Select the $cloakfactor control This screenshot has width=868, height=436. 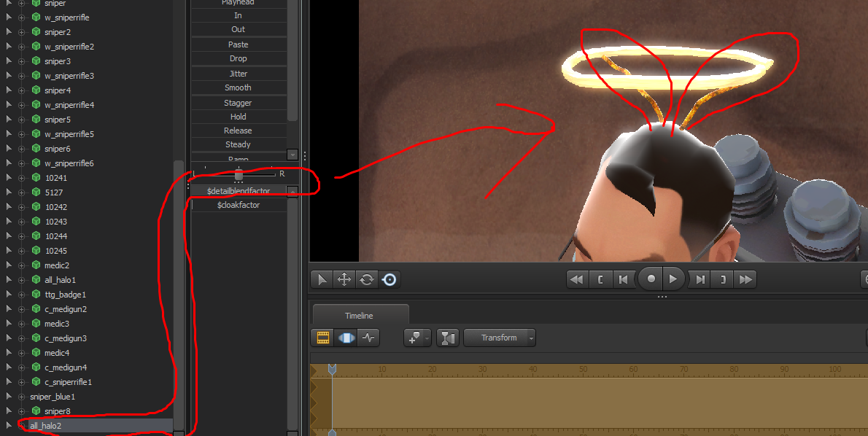point(239,205)
